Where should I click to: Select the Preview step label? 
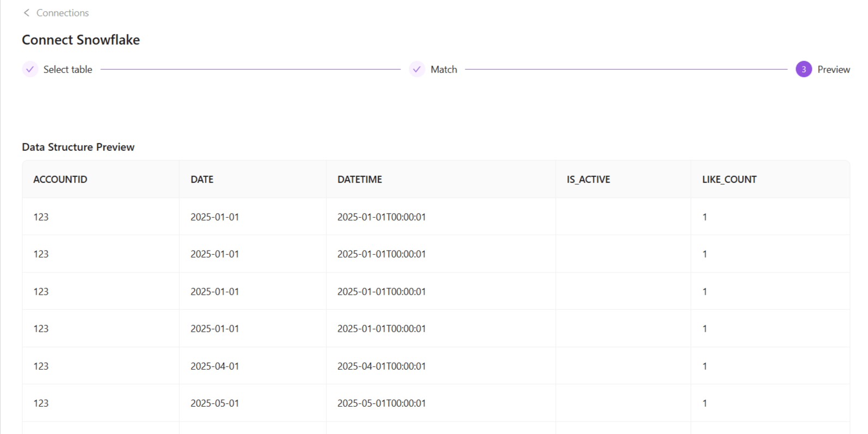[x=833, y=69]
